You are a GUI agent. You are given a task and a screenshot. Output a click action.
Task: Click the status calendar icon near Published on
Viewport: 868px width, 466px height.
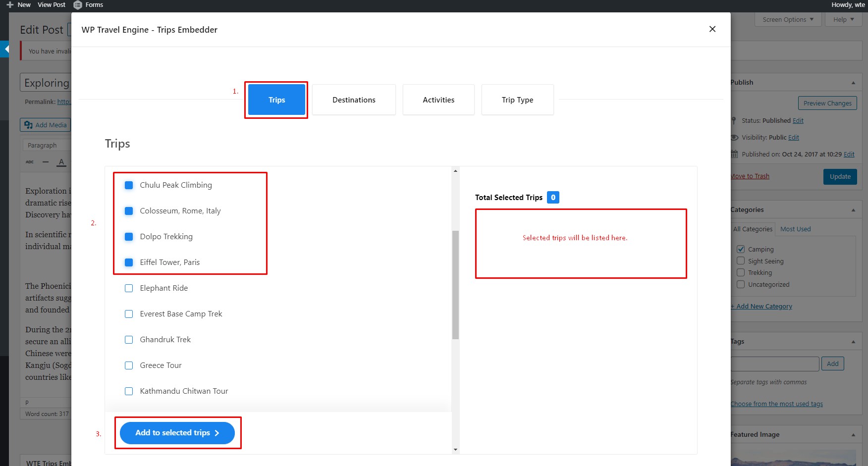point(734,154)
